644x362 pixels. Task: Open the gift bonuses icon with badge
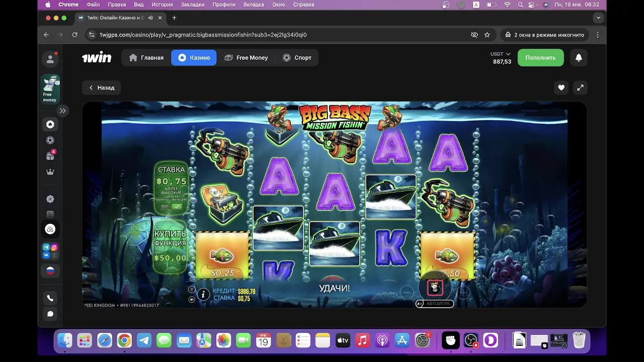50,156
